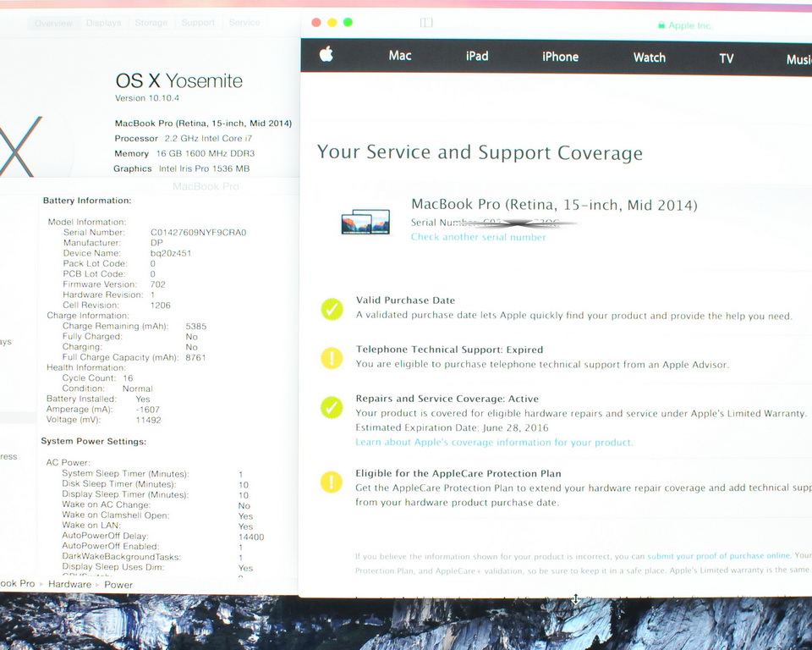Viewport: 812px width, 650px height.
Task: Click the Wake on AC Change value No
Action: 244,506
